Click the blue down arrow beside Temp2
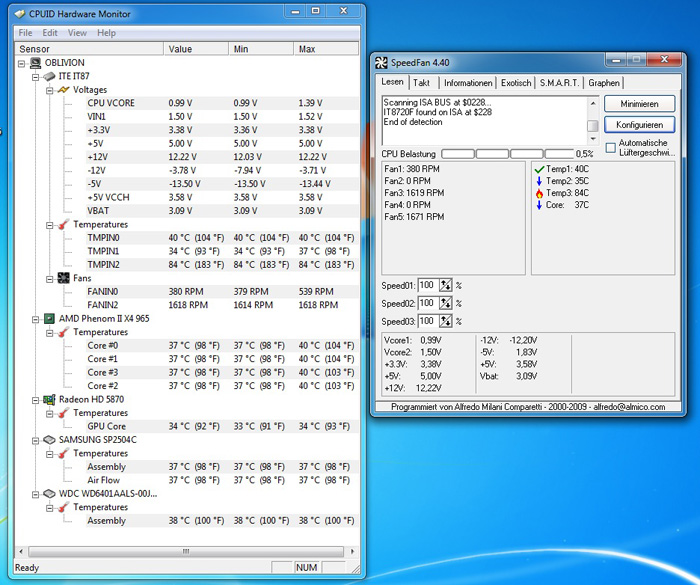This screenshot has height=585, width=700. tap(539, 181)
